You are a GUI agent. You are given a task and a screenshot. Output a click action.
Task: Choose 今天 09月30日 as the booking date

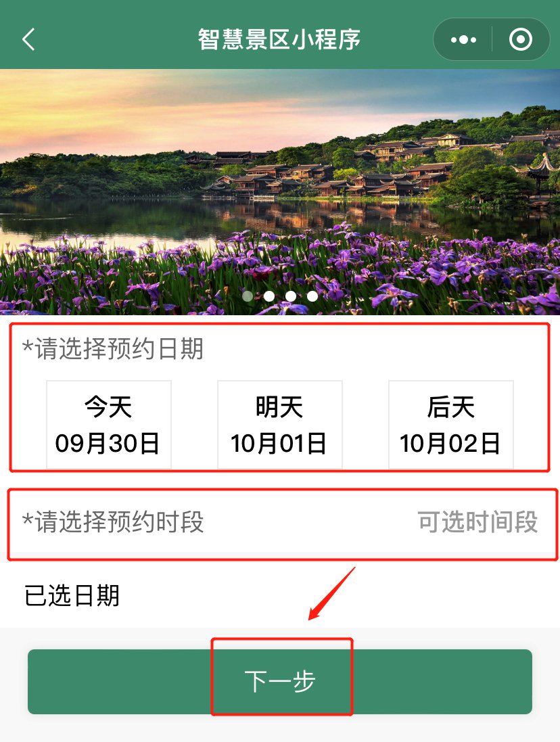click(109, 425)
